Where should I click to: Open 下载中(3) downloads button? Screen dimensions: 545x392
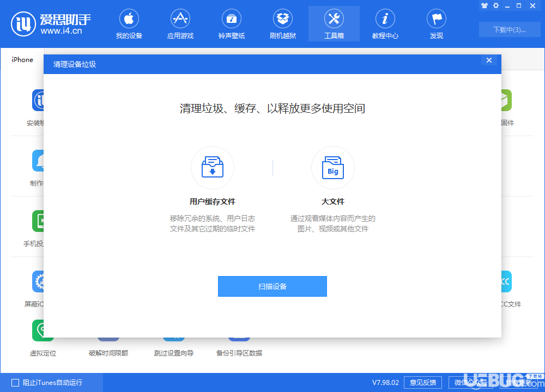[510, 29]
